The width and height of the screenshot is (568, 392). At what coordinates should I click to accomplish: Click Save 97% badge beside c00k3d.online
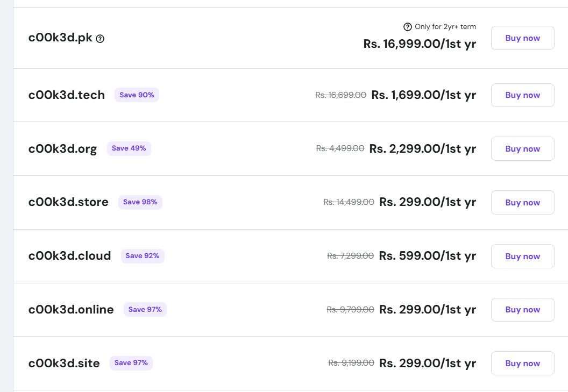pyautogui.click(x=145, y=310)
